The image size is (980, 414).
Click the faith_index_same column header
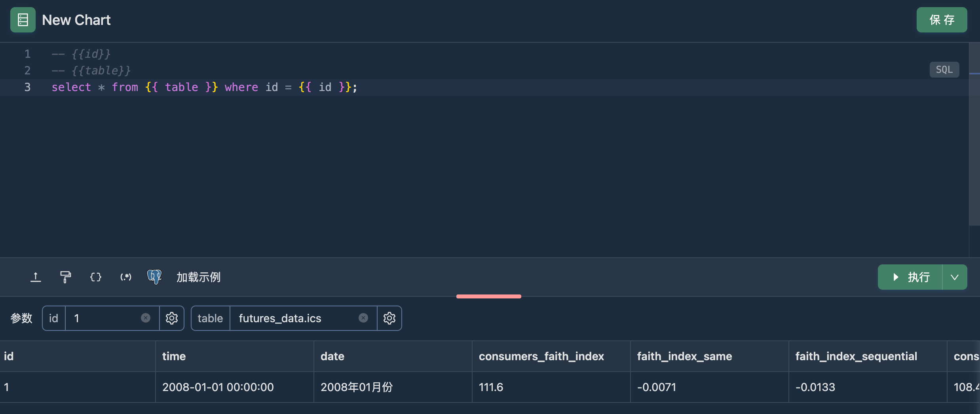(710, 356)
